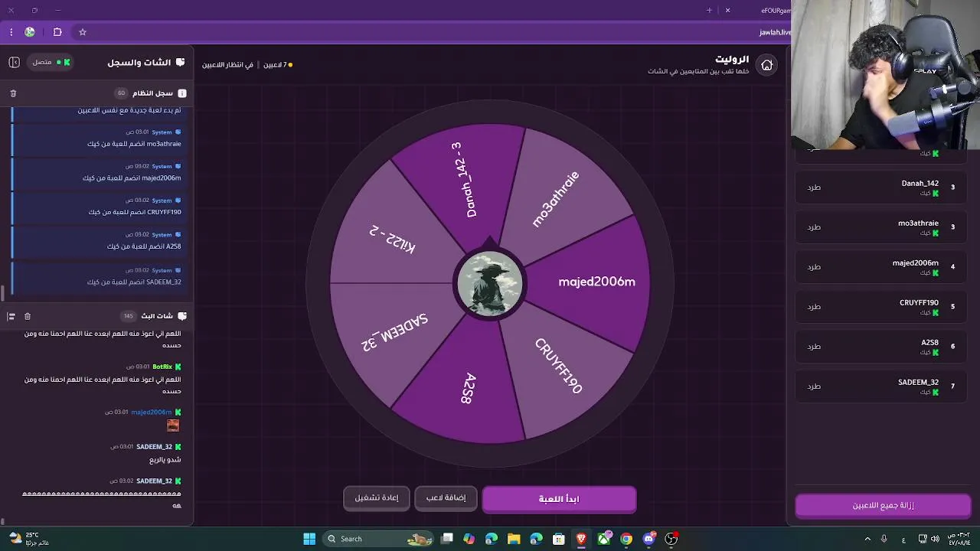This screenshot has height=551, width=980.
Task: Open the browser profile avatar
Action: [30, 32]
